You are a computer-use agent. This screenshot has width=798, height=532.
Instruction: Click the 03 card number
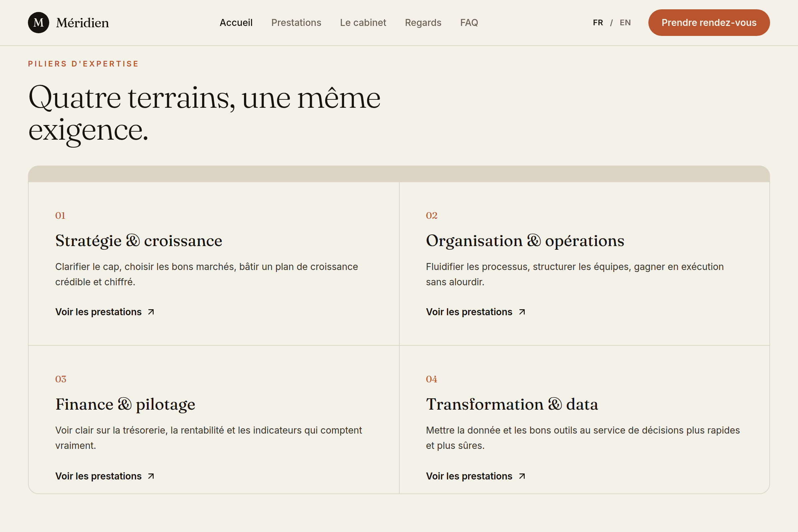tap(61, 379)
